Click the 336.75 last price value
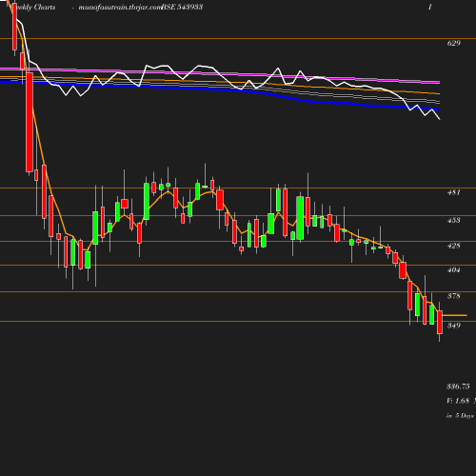The width and height of the screenshot is (476, 476). [458, 387]
